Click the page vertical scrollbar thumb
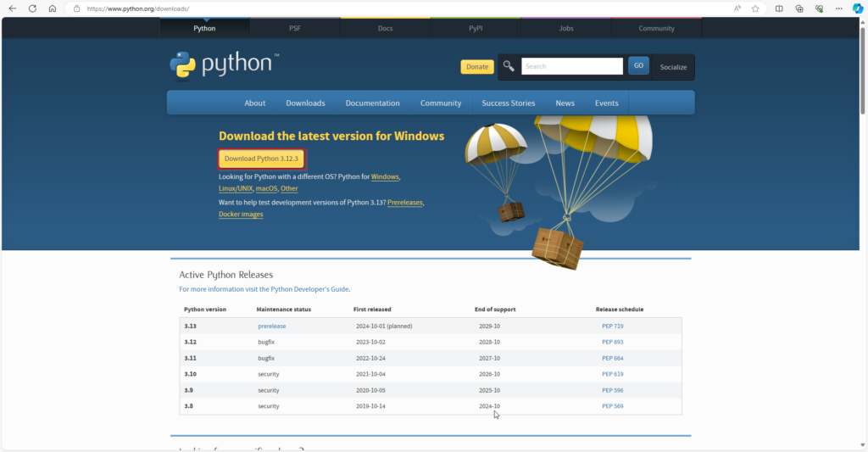This screenshot has height=452, width=868. 862,70
